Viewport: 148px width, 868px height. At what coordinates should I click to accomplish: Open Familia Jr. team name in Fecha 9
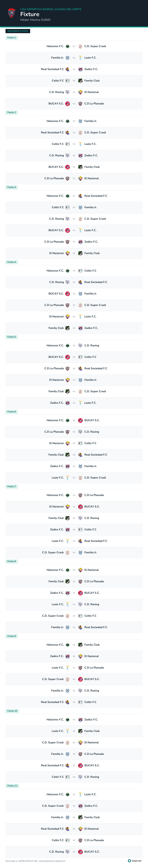coord(57,690)
